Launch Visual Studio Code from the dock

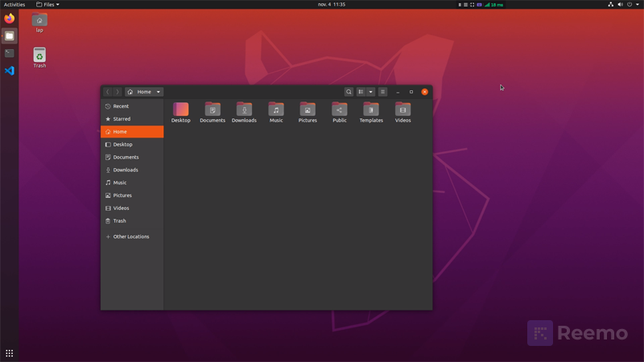point(9,71)
